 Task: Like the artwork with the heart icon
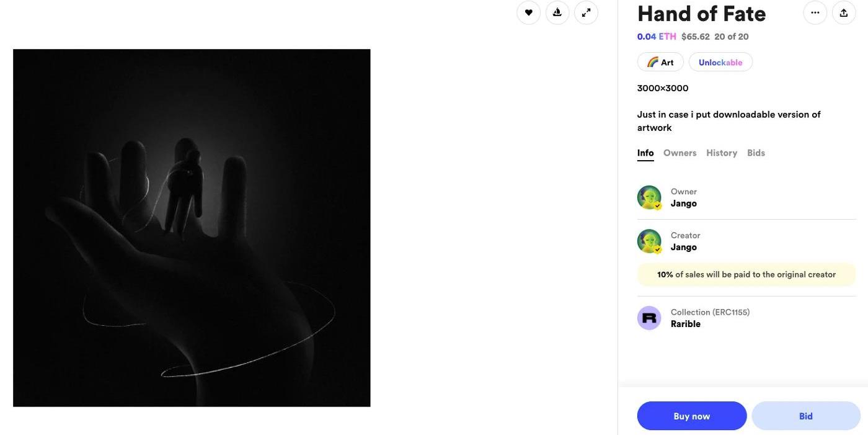coord(528,12)
